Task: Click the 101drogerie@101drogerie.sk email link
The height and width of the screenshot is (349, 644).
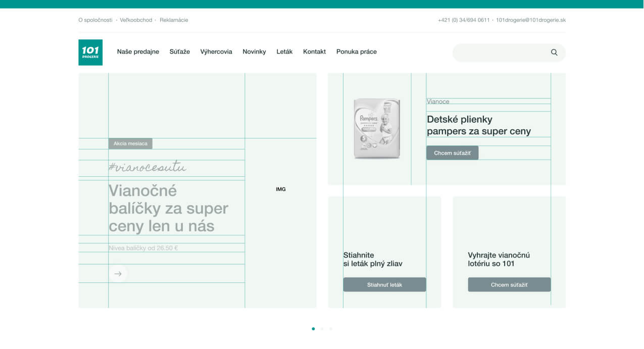Action: pos(531,20)
